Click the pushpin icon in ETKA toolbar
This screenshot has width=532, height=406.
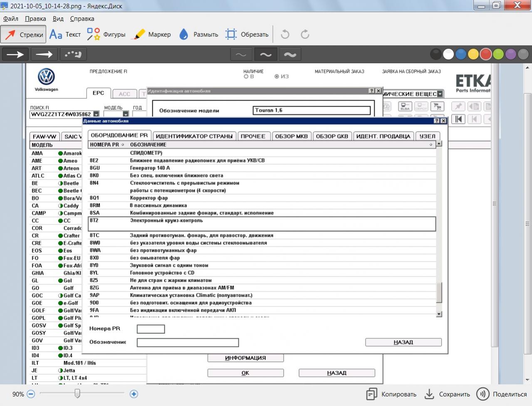[x=458, y=107]
